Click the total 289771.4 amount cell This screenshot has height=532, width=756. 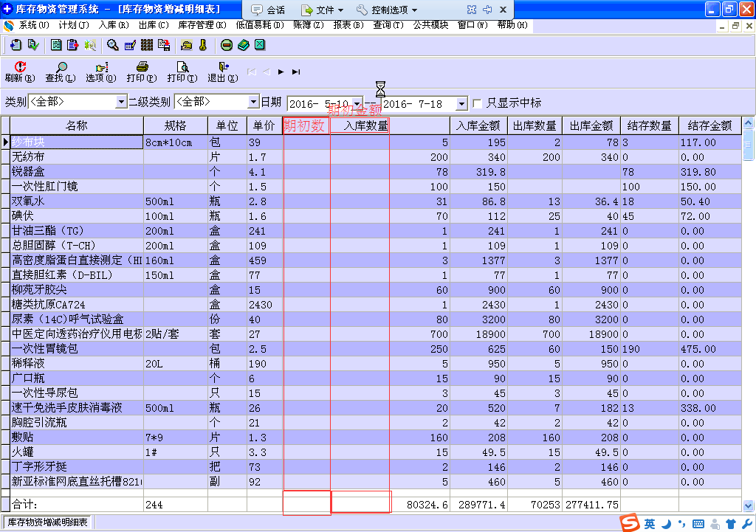tap(478, 505)
